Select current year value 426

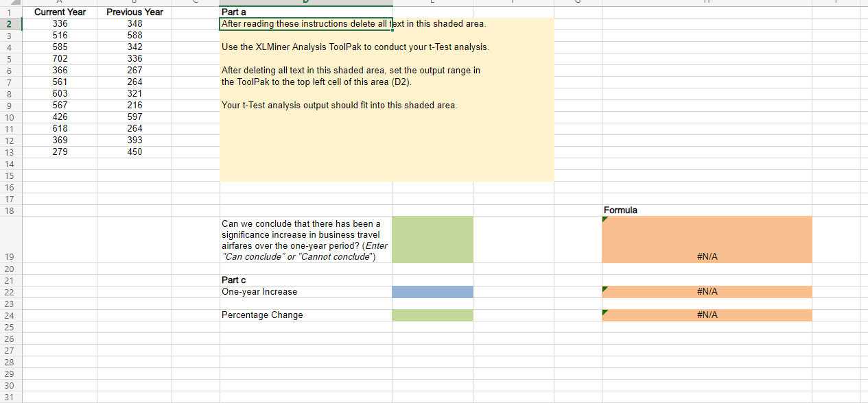click(x=60, y=117)
